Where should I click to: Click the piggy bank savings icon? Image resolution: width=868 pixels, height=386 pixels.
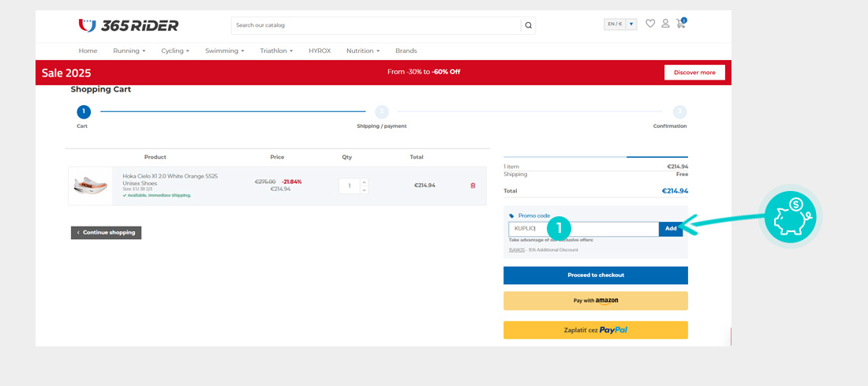(x=790, y=215)
